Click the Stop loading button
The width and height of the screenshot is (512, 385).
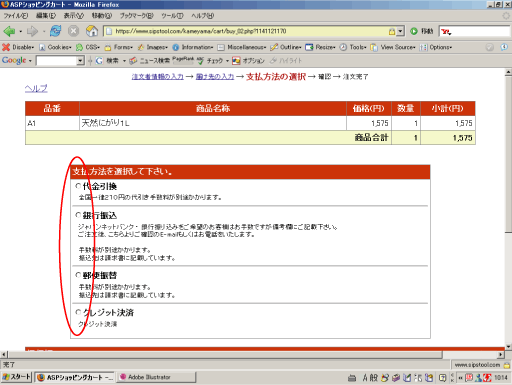[x=73, y=31]
